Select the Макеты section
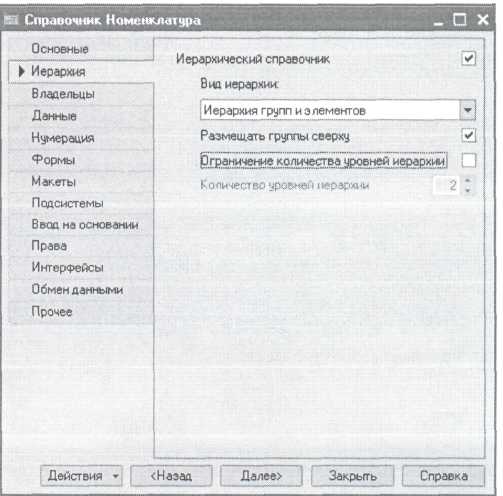 [53, 181]
